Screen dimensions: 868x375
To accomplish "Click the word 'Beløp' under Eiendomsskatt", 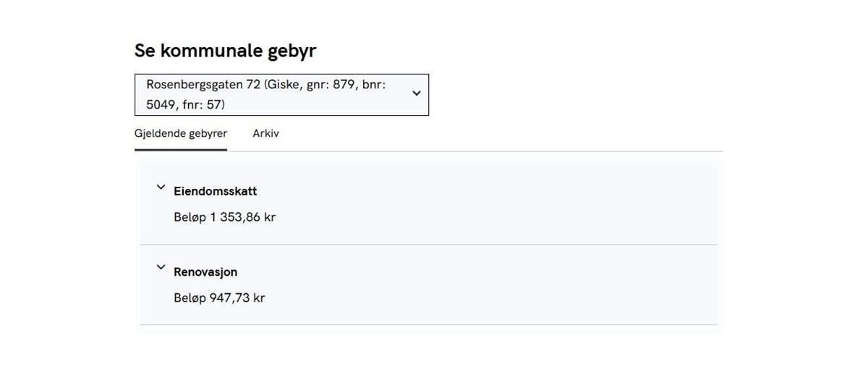I will (x=190, y=217).
